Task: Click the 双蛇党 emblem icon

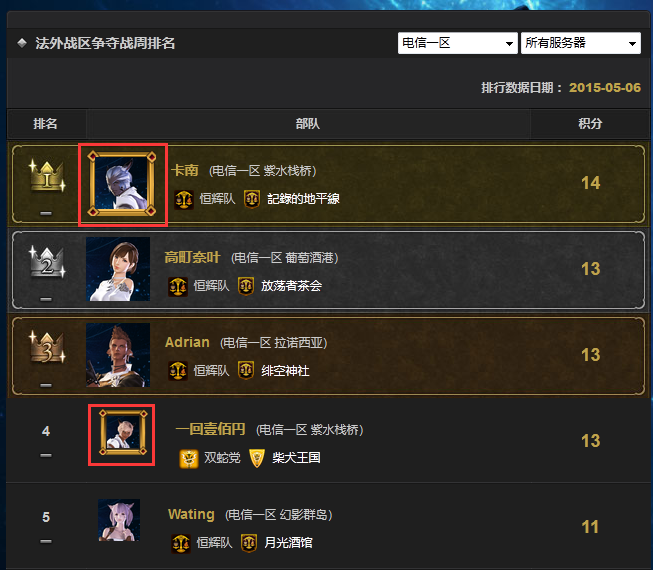Action: point(189,458)
